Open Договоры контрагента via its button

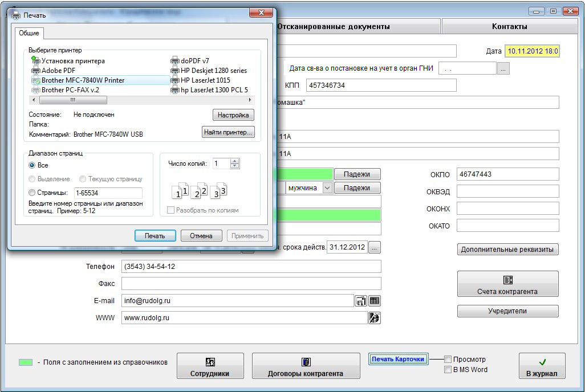[x=306, y=366]
